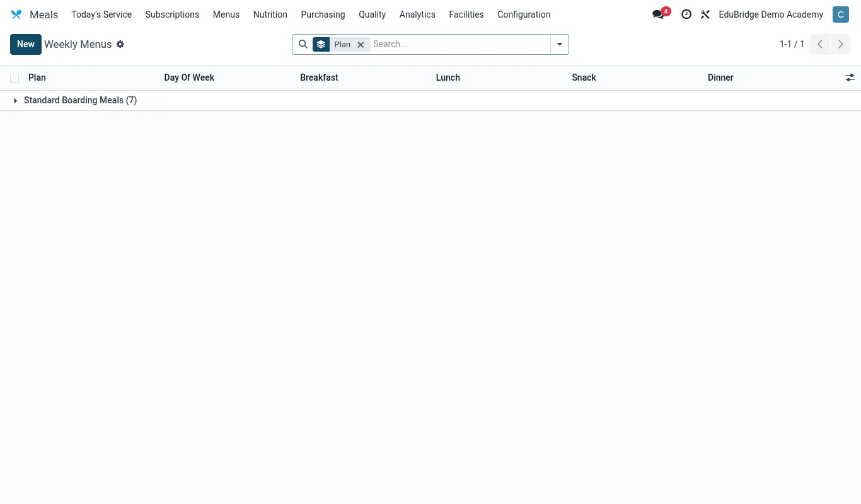Open the search options dropdown arrow
The height and width of the screenshot is (504, 861).
[x=560, y=44]
